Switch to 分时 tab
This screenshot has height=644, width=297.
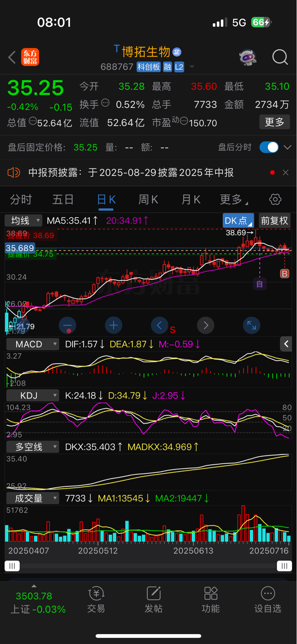click(x=21, y=200)
